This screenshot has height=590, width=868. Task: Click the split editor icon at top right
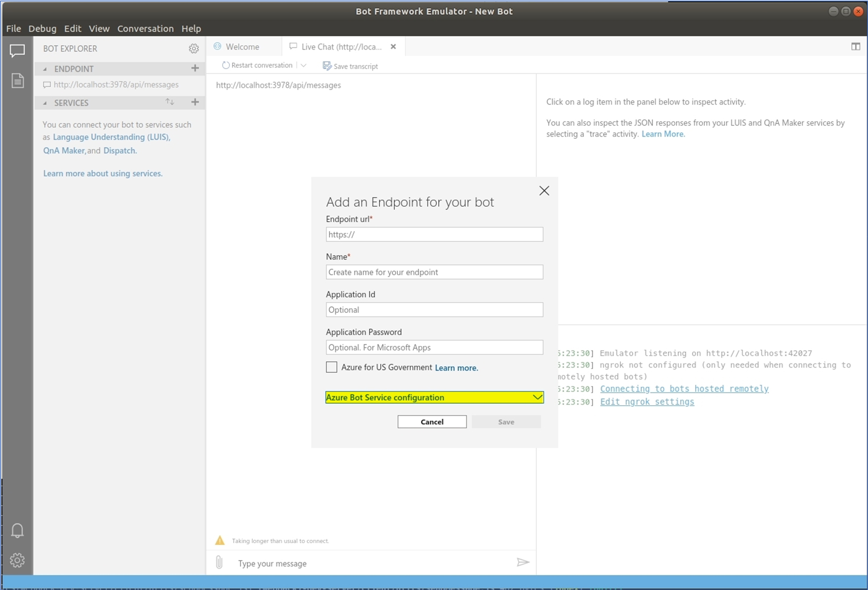coord(855,47)
